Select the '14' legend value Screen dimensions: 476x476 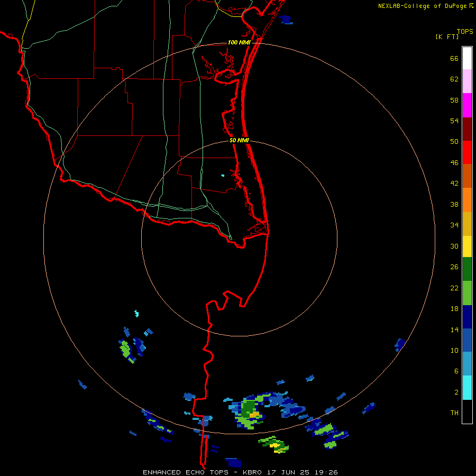point(454,329)
